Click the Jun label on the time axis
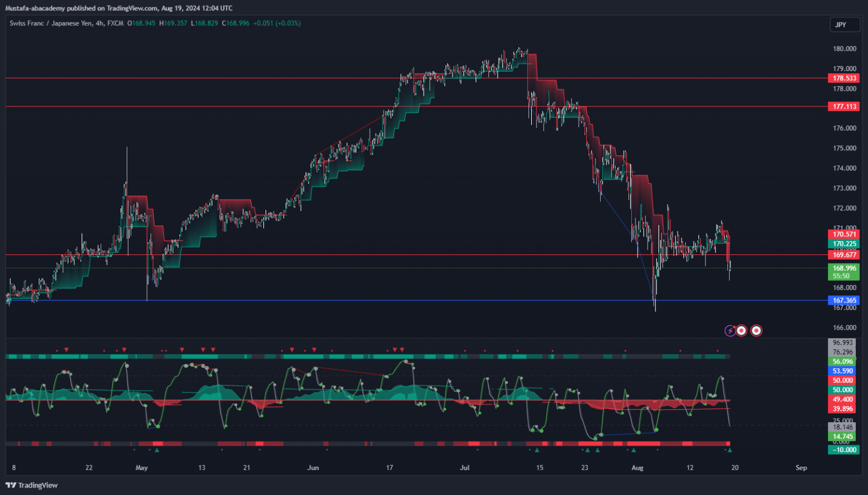This screenshot has width=868, height=495. tap(313, 468)
